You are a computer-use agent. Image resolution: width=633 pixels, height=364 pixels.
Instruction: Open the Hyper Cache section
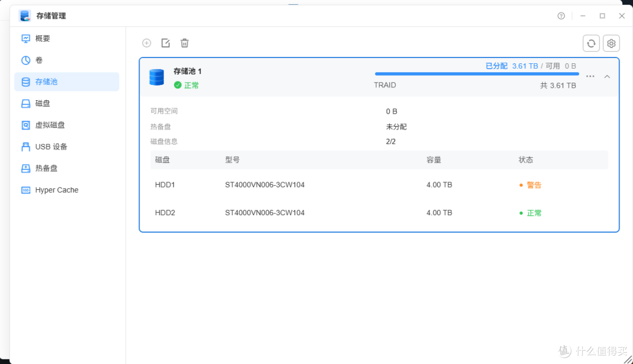coord(67,190)
